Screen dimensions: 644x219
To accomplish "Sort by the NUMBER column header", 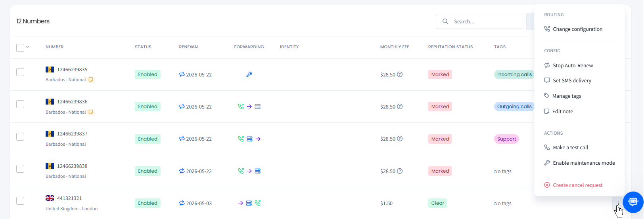I will coord(55,47).
